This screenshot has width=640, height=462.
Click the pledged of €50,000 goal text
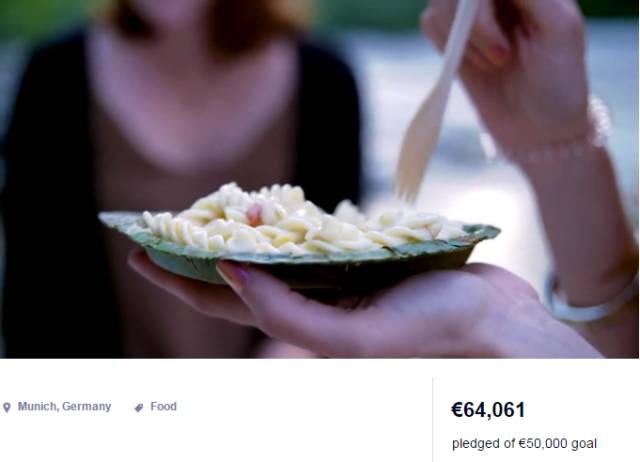(524, 443)
